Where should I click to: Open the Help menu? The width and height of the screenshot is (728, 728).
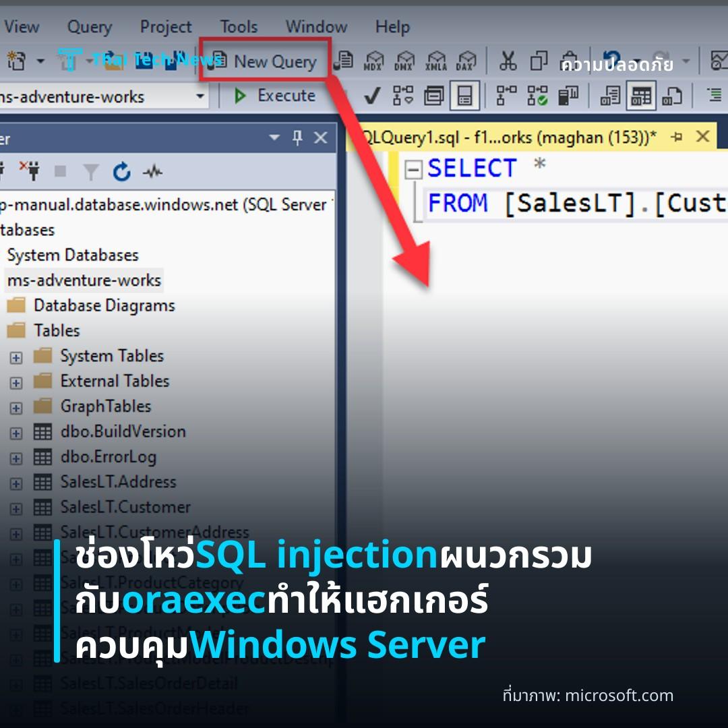(392, 26)
